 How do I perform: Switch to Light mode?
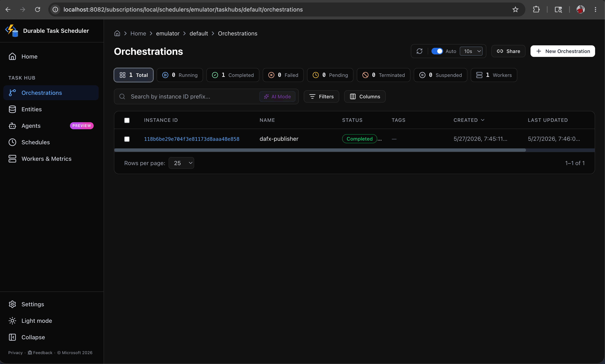51,321
